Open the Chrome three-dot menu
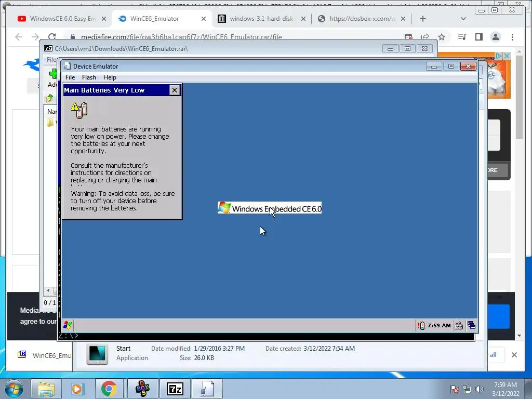Image resolution: width=532 pixels, height=399 pixels. [x=512, y=37]
